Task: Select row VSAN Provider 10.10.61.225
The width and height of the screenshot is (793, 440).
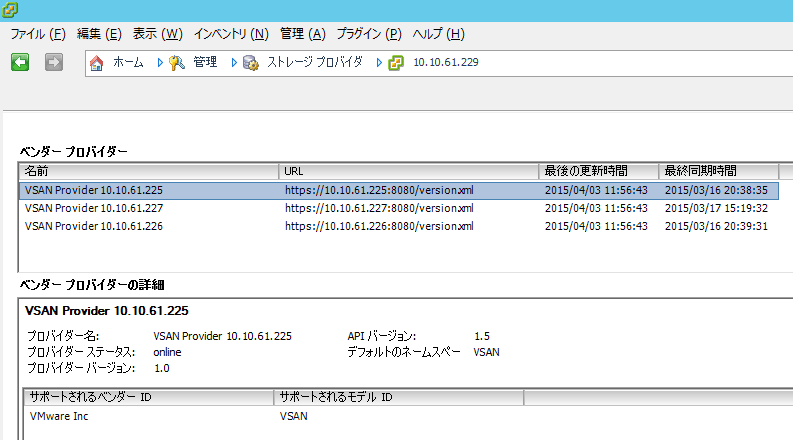Action: (x=399, y=190)
